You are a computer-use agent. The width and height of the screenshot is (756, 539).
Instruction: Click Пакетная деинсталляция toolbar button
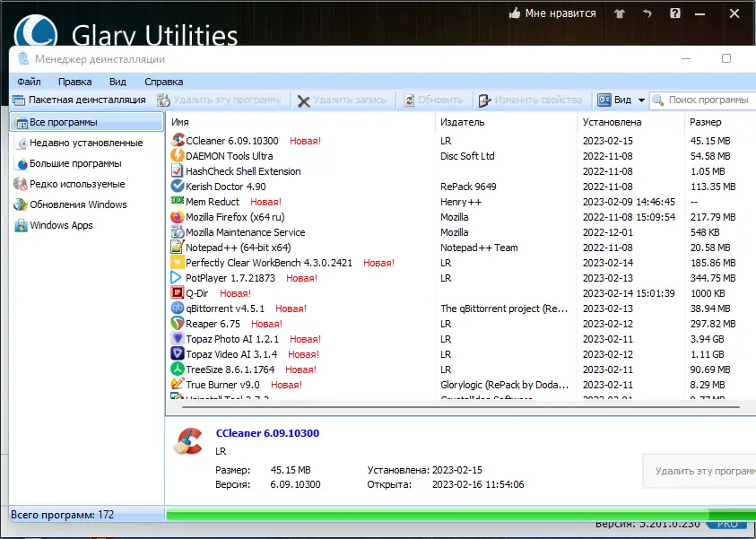[x=79, y=100]
